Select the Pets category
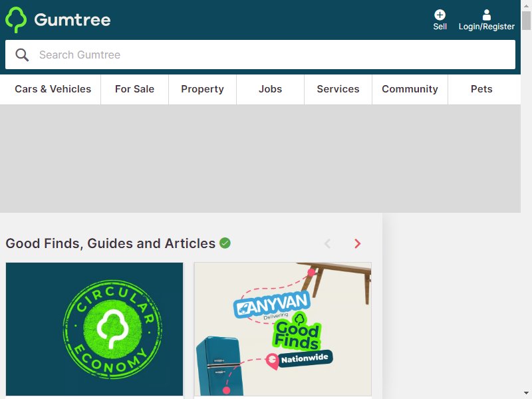 click(x=481, y=89)
